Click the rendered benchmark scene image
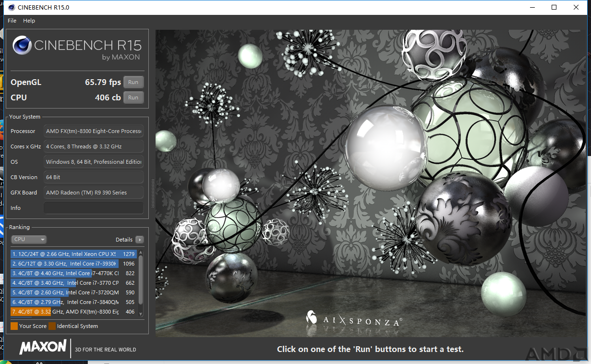The width and height of the screenshot is (591, 364). 371,183
